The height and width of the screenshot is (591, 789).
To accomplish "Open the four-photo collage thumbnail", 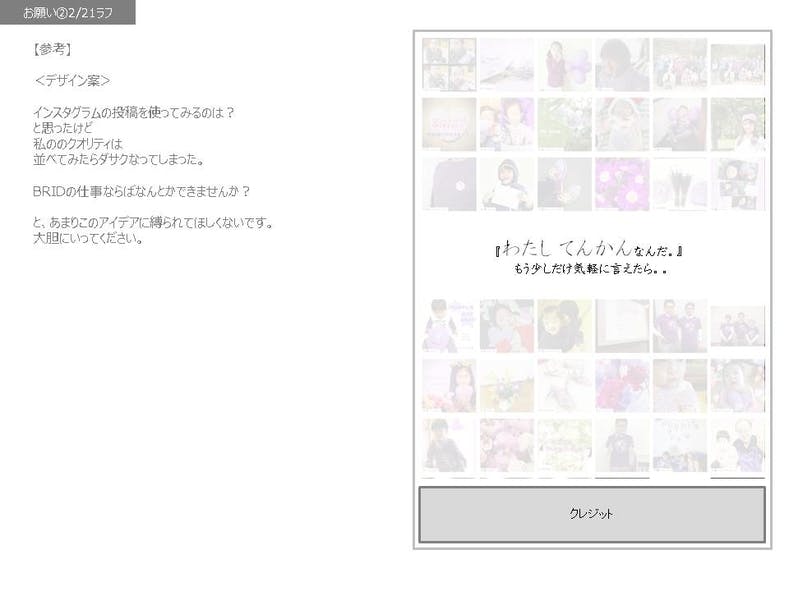I will tap(448, 64).
